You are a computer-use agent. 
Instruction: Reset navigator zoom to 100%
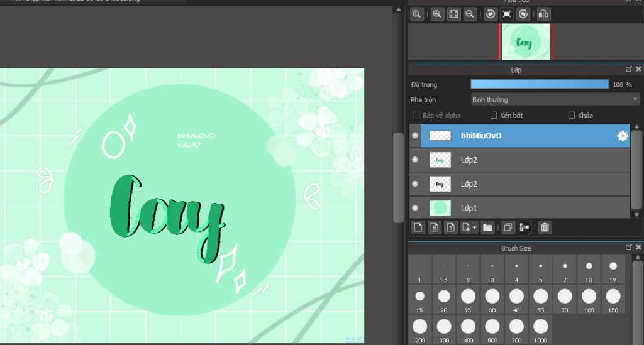pos(416,14)
